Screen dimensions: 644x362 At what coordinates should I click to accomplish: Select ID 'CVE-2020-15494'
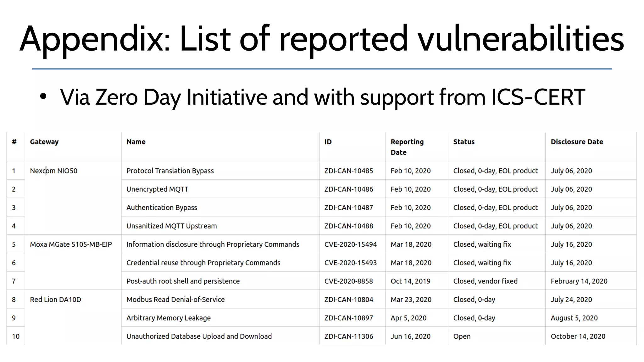tap(350, 244)
